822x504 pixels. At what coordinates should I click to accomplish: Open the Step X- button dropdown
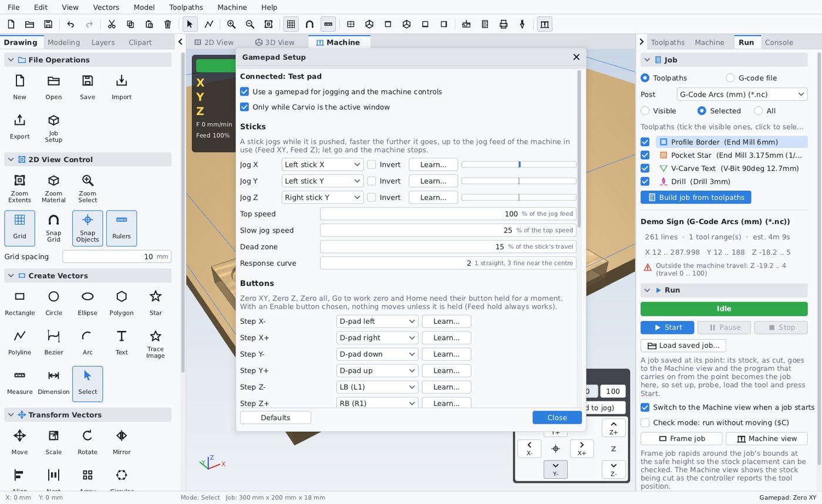point(377,321)
